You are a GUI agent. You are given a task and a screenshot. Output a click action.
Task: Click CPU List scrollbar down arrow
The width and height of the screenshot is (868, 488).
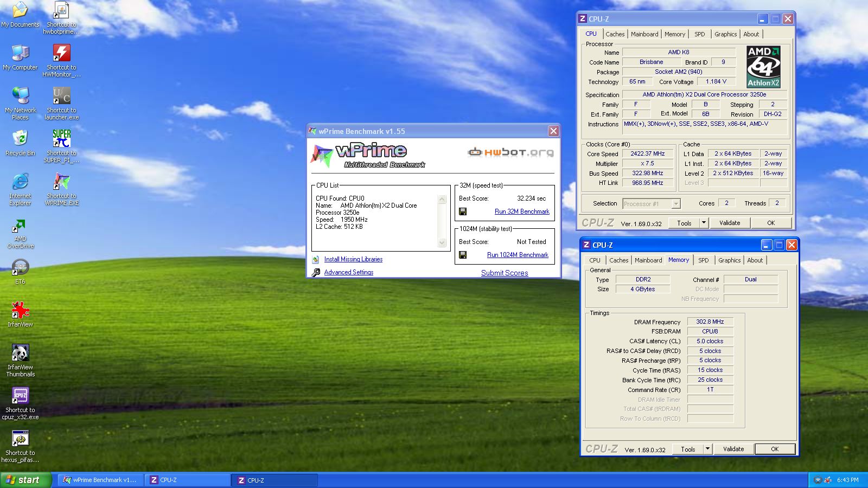click(x=442, y=243)
